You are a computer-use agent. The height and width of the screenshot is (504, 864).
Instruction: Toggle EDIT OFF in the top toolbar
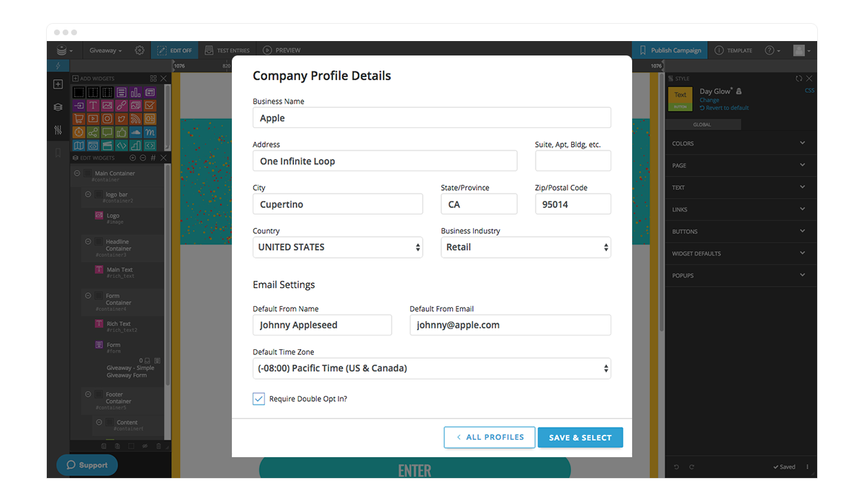click(174, 50)
